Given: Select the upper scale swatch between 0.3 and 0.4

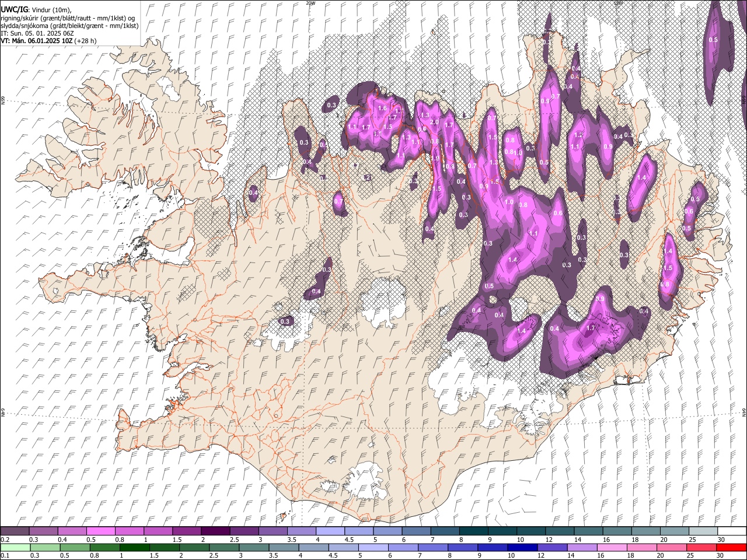Looking at the screenshot, I should pos(43,531).
